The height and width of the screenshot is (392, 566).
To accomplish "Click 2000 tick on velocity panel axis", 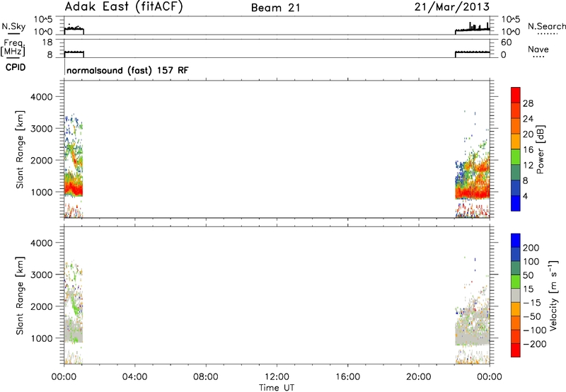I will point(41,306).
